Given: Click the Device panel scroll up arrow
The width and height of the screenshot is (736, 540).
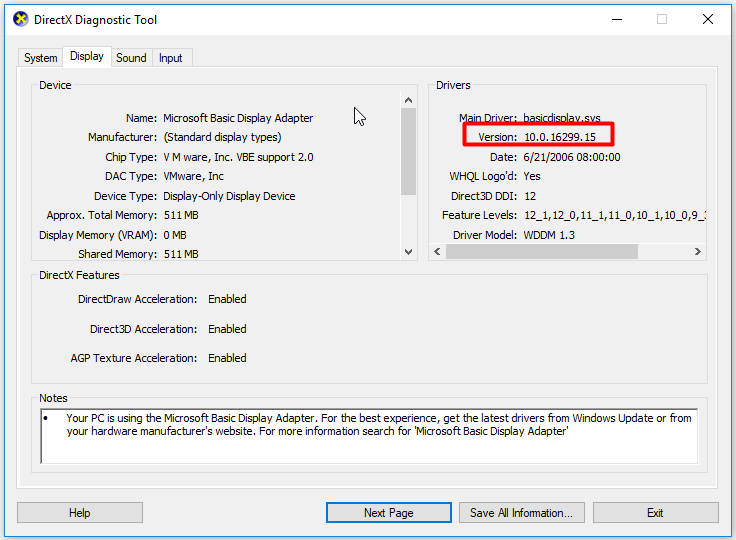Looking at the screenshot, I should click(408, 100).
